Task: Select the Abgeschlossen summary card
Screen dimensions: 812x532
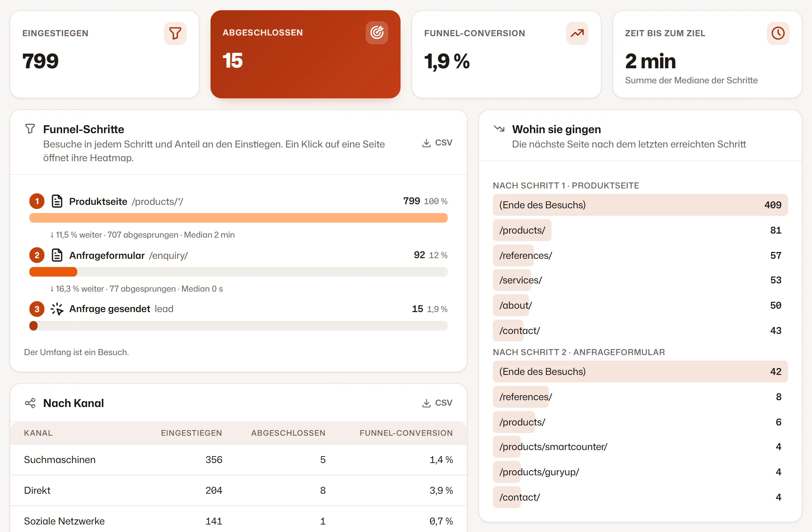Action: 305,54
